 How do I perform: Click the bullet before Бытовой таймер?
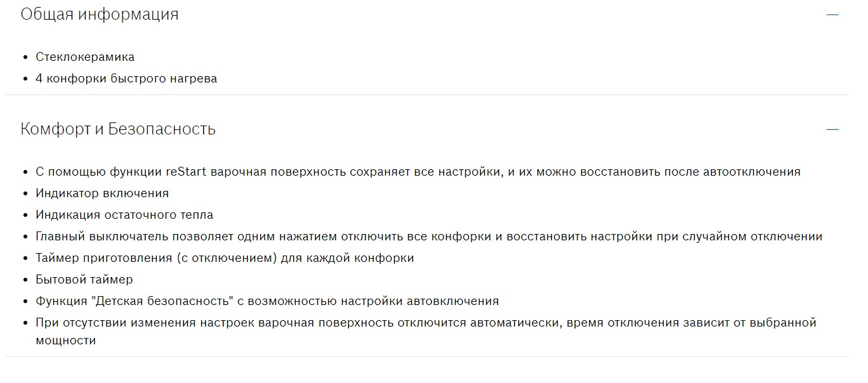pyautogui.click(x=25, y=280)
